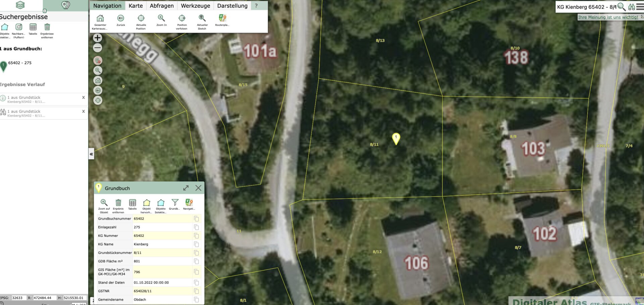This screenshot has width=644, height=305.
Task: Click Zurück arrow in Navigation toolbar
Action: click(x=121, y=18)
